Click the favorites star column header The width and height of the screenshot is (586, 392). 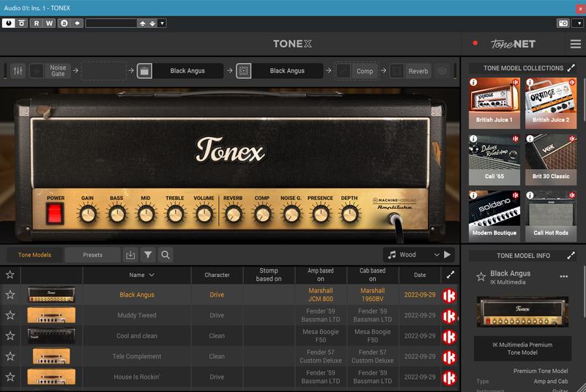[10, 275]
